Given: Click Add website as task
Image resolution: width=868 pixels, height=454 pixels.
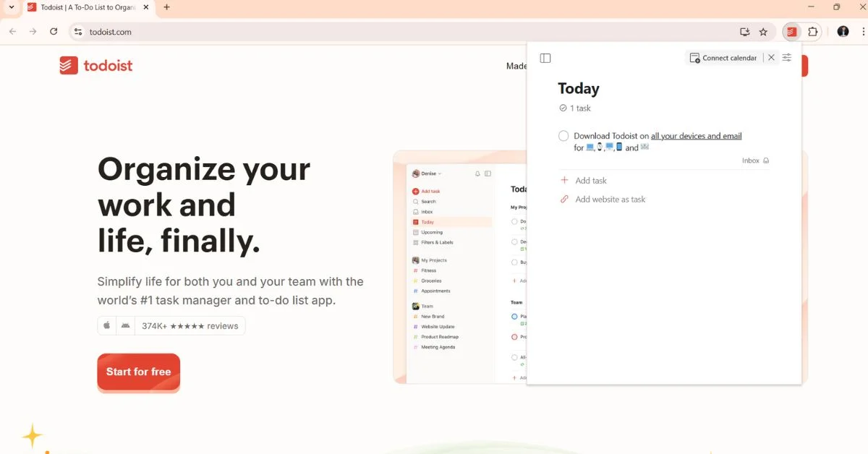Looking at the screenshot, I should pos(610,200).
